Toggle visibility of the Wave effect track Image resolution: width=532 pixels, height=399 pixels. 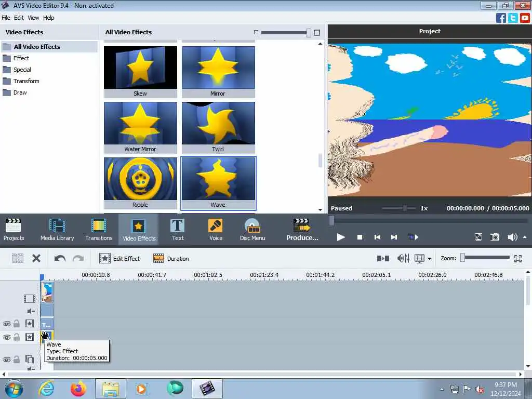point(7,337)
